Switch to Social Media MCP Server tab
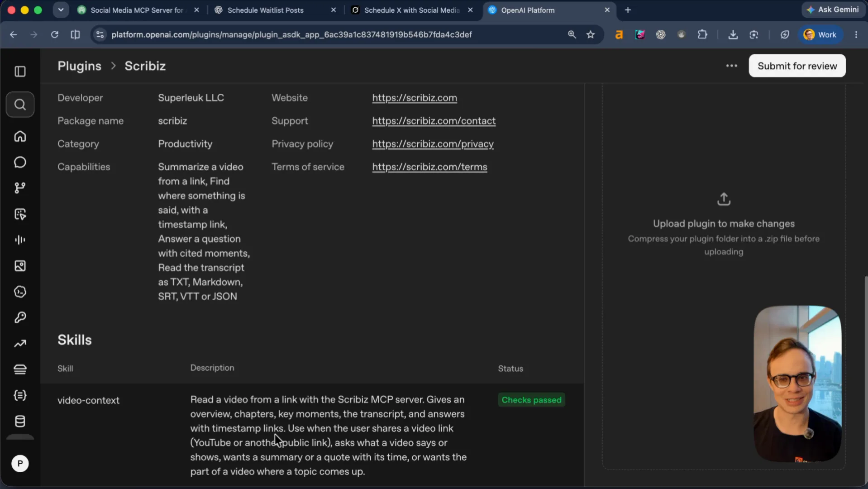This screenshot has width=868, height=489. click(x=137, y=10)
